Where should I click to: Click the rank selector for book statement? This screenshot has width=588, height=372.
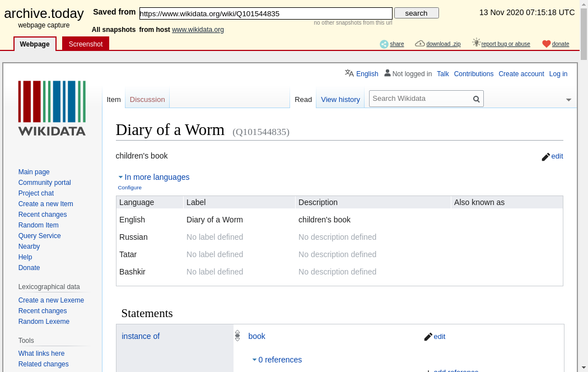click(237, 336)
